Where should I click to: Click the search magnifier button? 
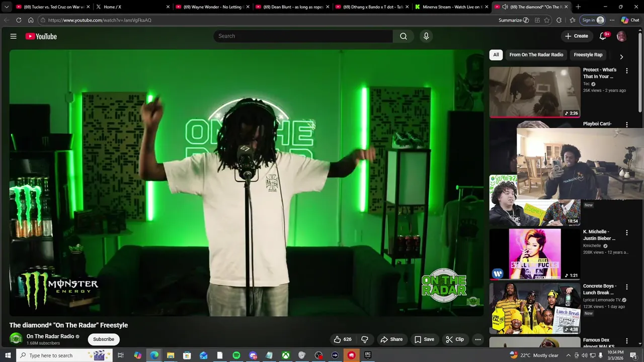coord(404,36)
